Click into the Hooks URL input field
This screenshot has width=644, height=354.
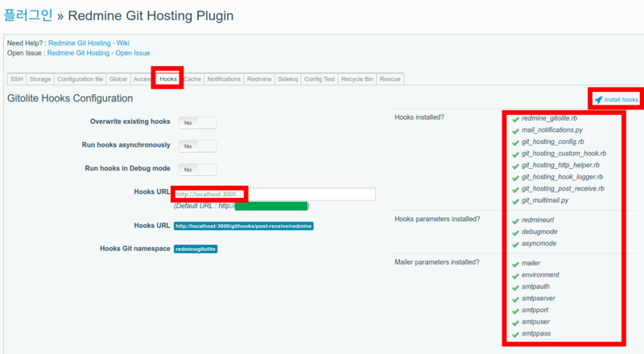click(x=275, y=194)
